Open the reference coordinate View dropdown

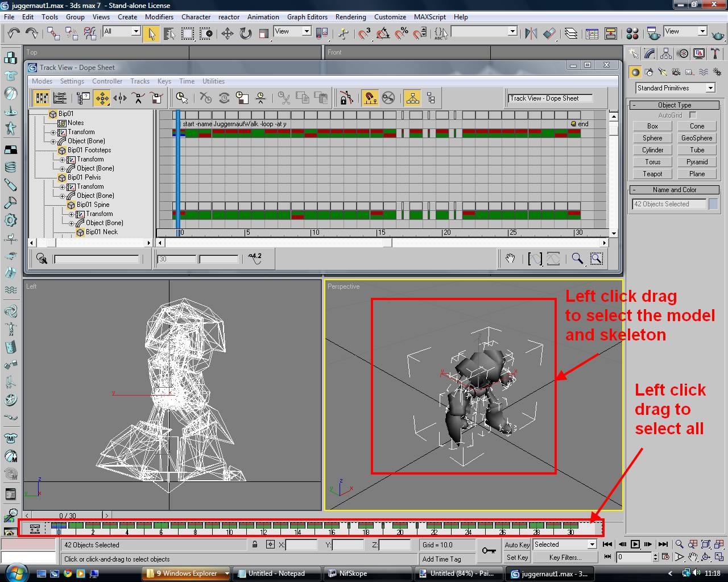point(292,32)
